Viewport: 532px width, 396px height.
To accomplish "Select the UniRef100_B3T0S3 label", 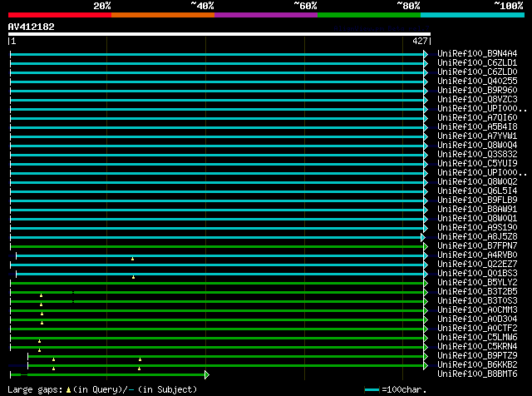I will click(477, 301).
